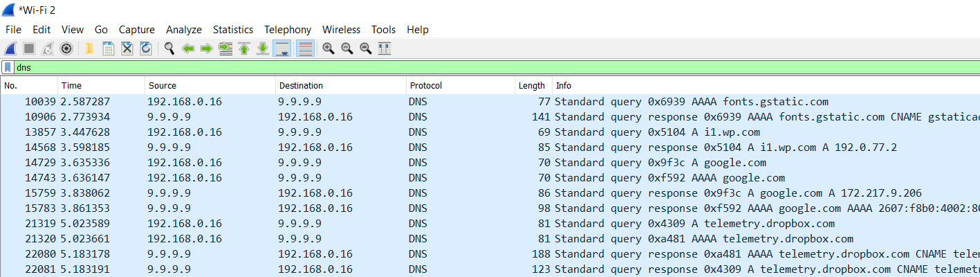Open the capture options gear icon

coord(66,48)
